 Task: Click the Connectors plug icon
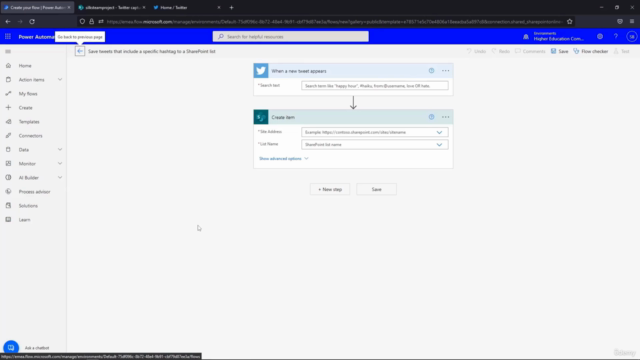click(x=8, y=136)
